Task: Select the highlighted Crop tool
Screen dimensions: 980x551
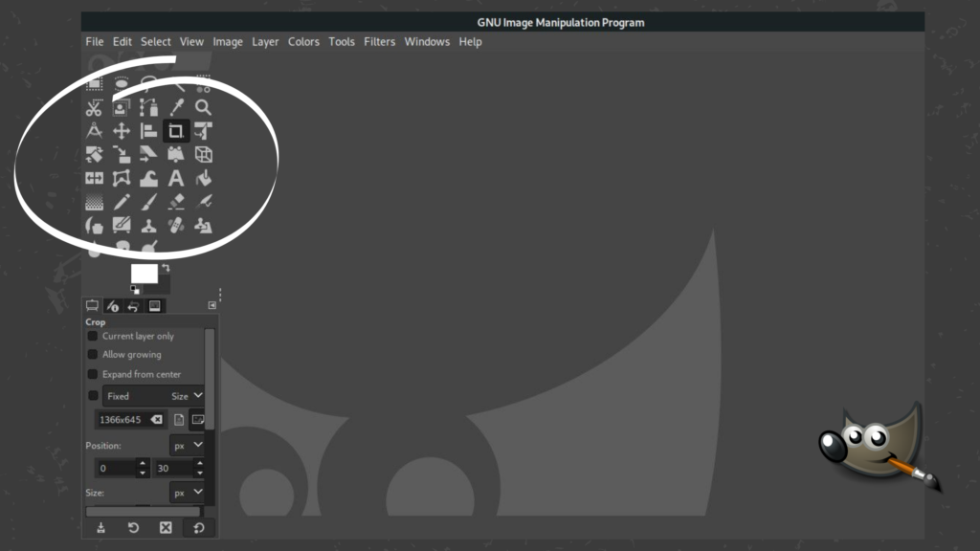Action: pos(176,131)
